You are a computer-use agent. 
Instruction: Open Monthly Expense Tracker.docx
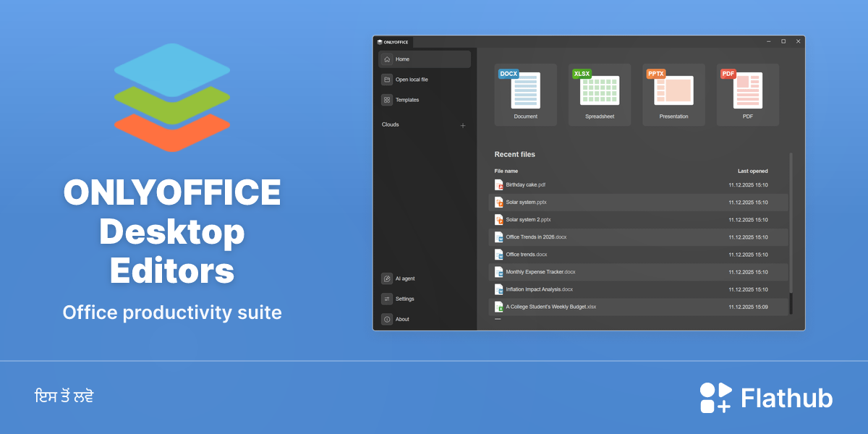click(638, 272)
